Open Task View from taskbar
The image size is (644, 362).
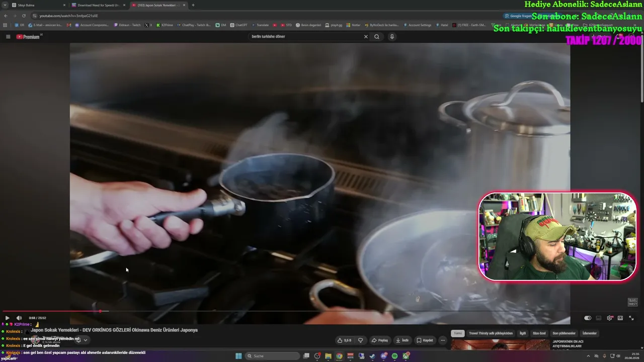click(306, 356)
